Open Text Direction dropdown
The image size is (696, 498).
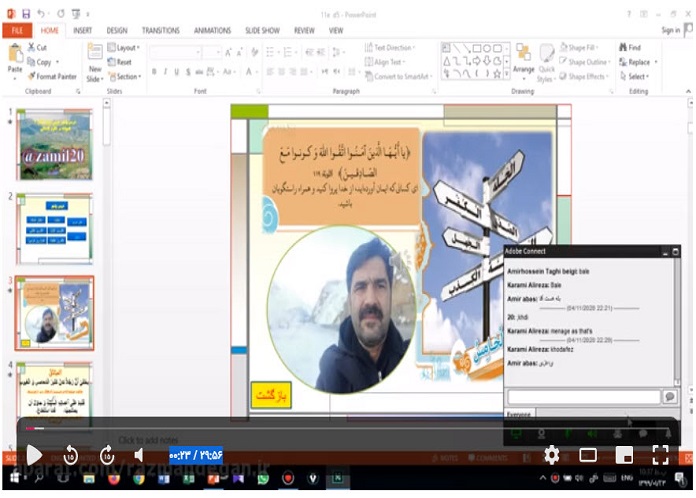(x=390, y=47)
